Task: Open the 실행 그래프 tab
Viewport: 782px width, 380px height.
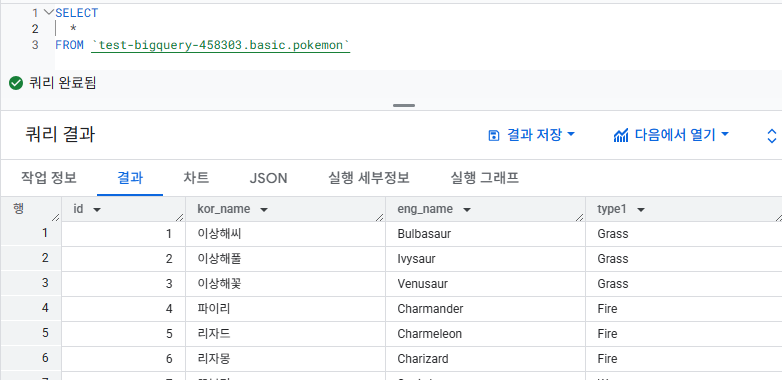Action: (x=484, y=178)
